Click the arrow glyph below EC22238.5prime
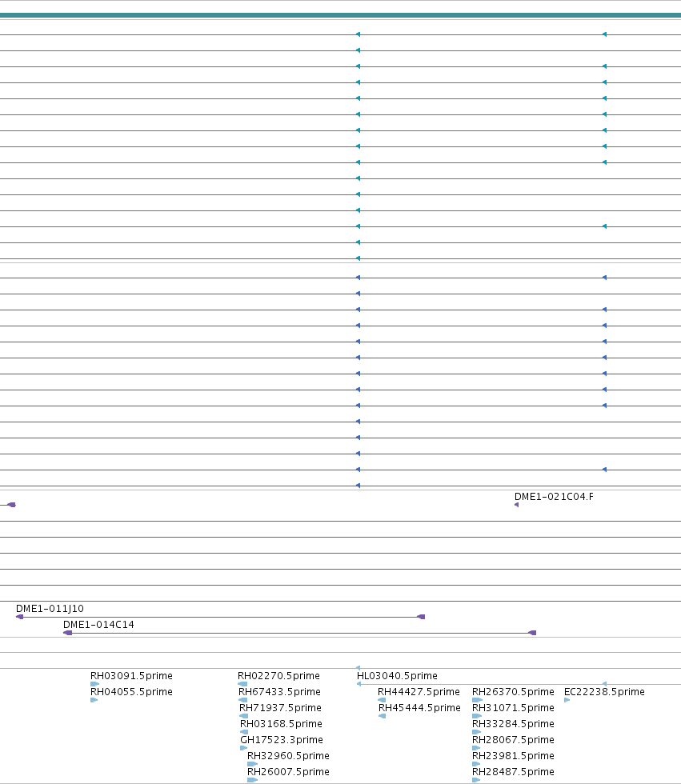 [567, 700]
